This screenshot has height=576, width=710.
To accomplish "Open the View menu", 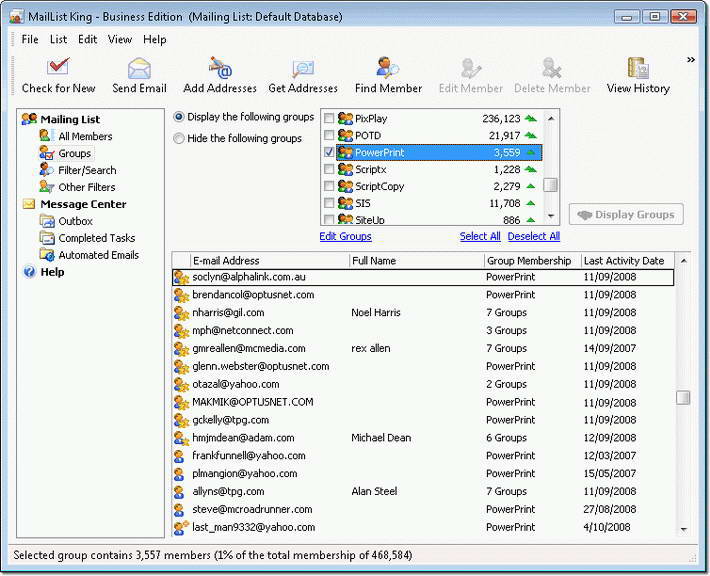I will [x=120, y=39].
